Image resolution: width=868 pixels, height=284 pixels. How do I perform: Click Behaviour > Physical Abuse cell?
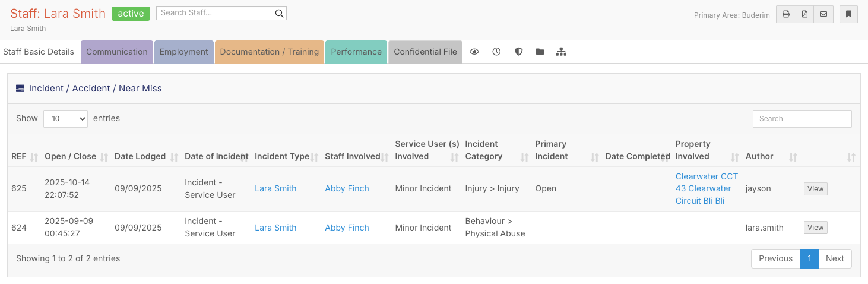point(495,228)
